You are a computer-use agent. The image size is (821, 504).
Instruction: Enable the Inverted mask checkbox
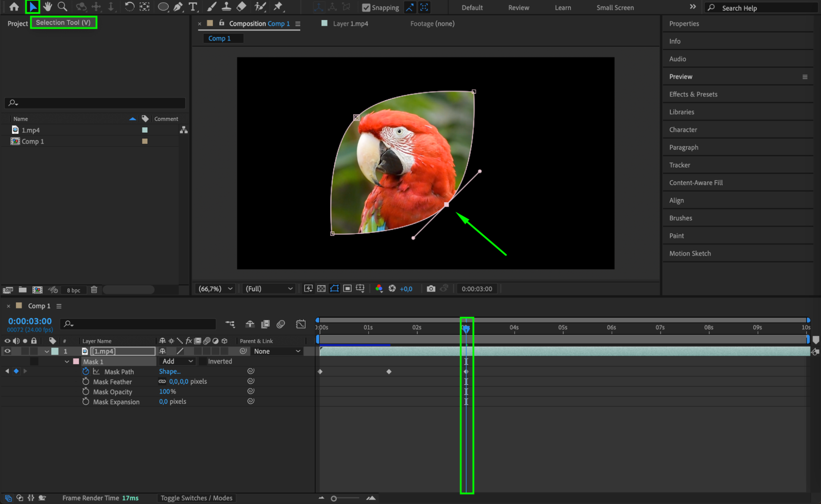[x=202, y=362]
